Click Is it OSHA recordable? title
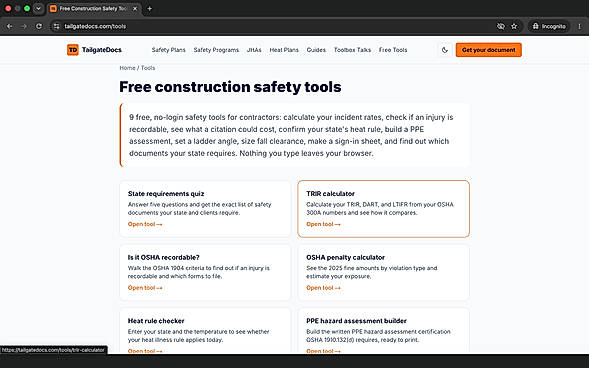 pos(163,258)
